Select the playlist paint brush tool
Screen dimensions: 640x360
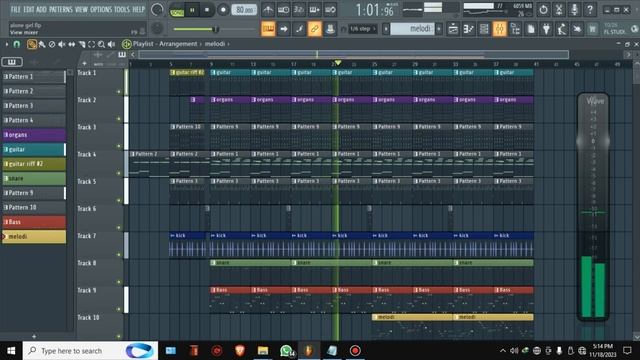(42, 44)
